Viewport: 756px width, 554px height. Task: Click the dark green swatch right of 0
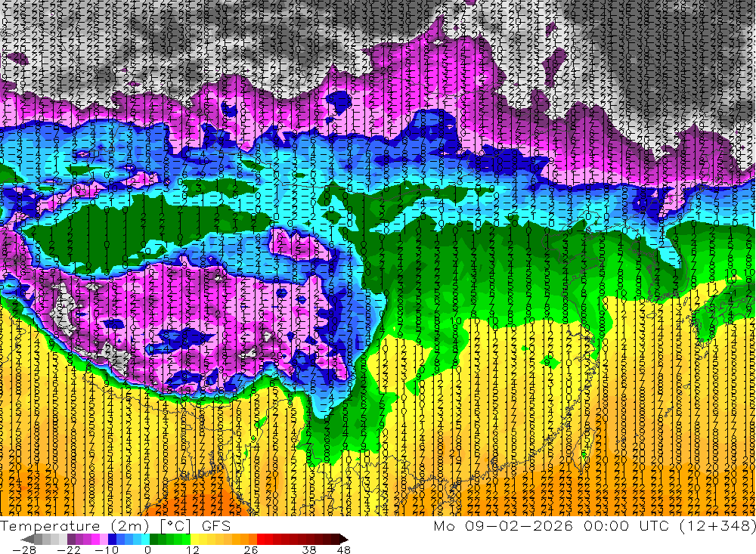point(153,539)
